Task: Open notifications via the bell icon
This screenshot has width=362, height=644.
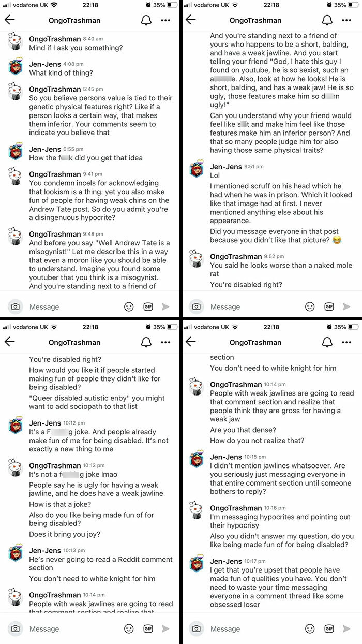Action: (x=146, y=20)
